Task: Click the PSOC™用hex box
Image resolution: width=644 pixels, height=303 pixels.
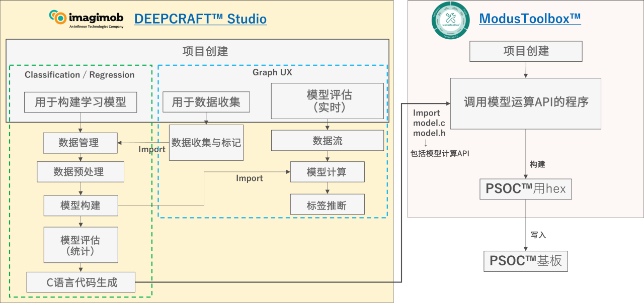Action: click(x=526, y=188)
